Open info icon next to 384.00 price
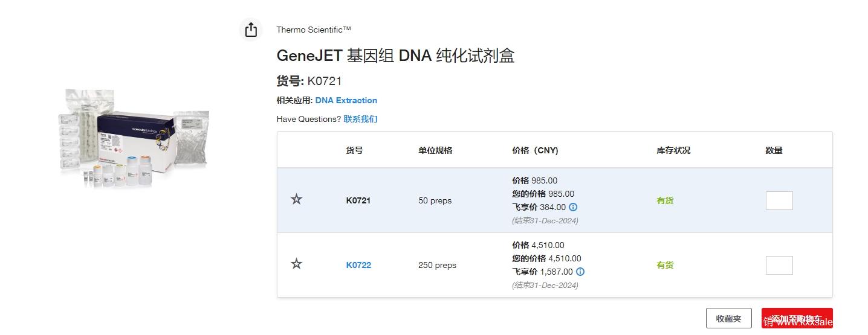 pos(573,207)
